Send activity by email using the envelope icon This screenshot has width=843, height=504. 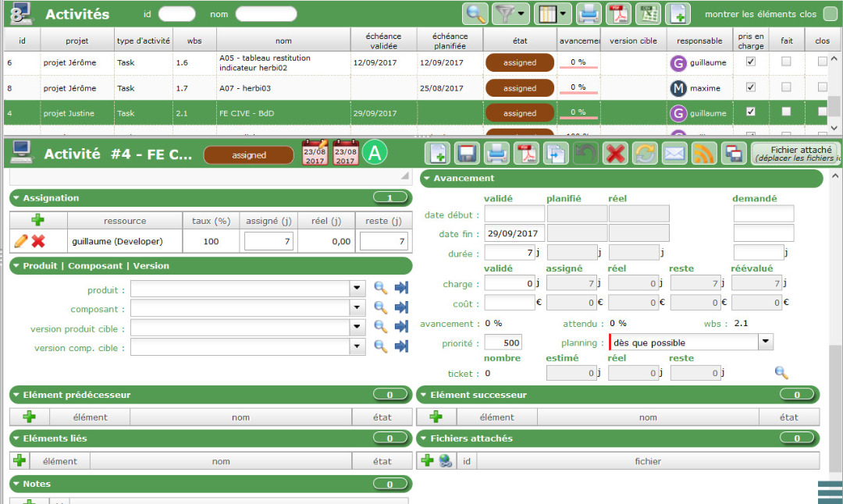674,154
